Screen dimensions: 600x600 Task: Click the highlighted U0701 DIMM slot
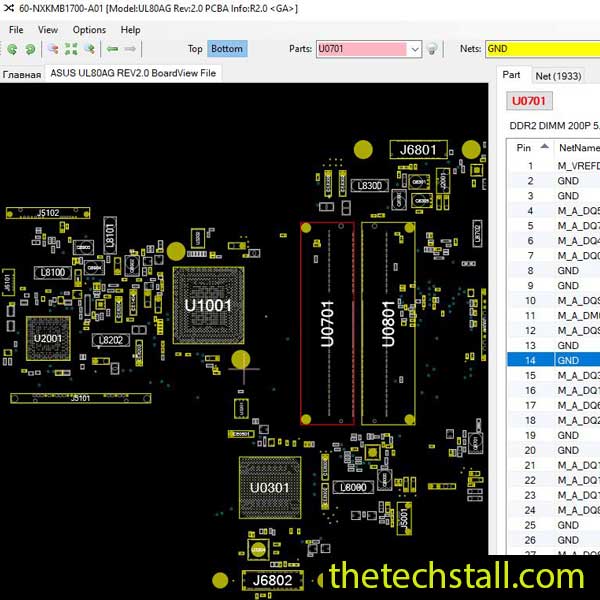click(x=327, y=324)
